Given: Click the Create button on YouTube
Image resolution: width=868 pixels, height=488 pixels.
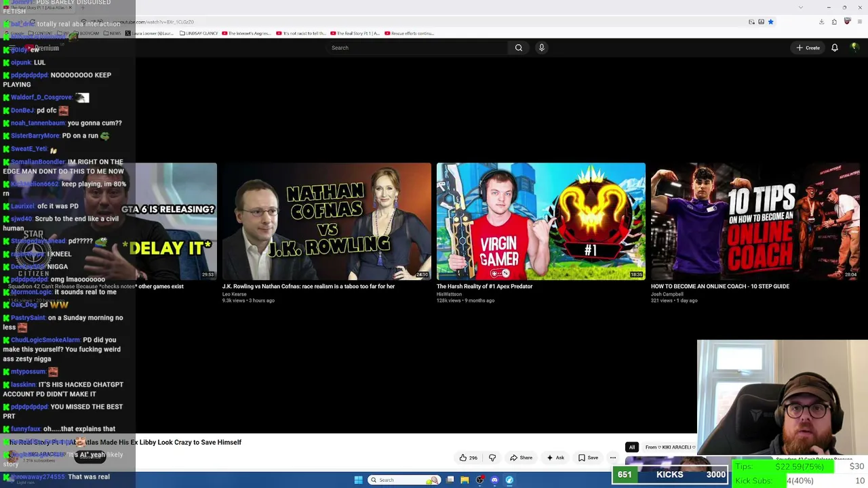Looking at the screenshot, I should tap(808, 47).
